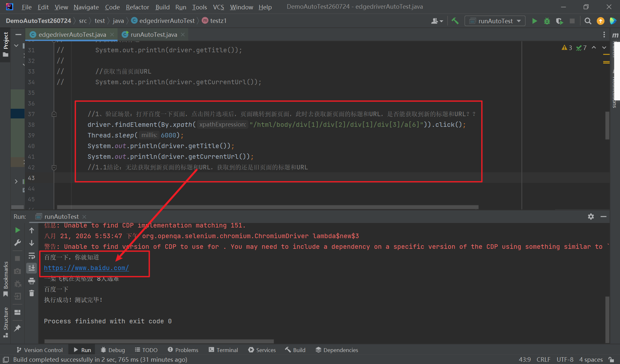Open the VCS menu
This screenshot has height=364, width=620.
pyautogui.click(x=218, y=7)
